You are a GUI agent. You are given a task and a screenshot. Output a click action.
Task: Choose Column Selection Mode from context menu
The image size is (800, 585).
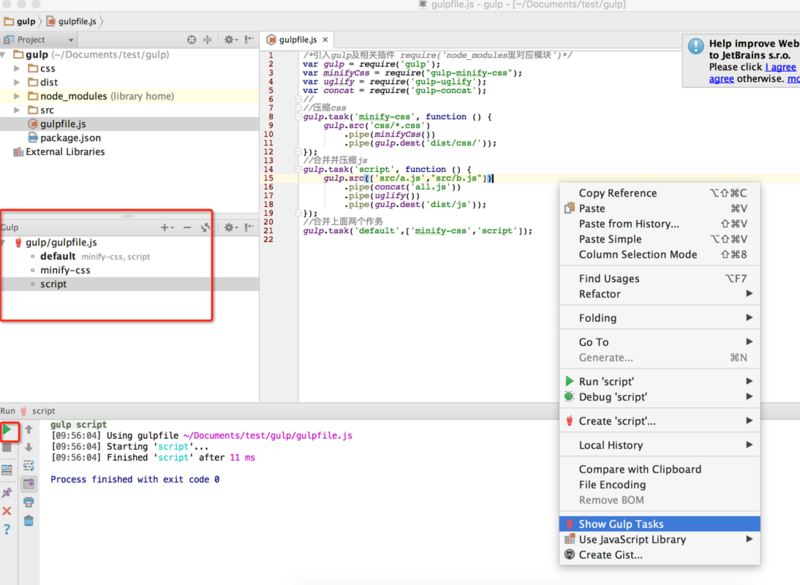[659, 254]
